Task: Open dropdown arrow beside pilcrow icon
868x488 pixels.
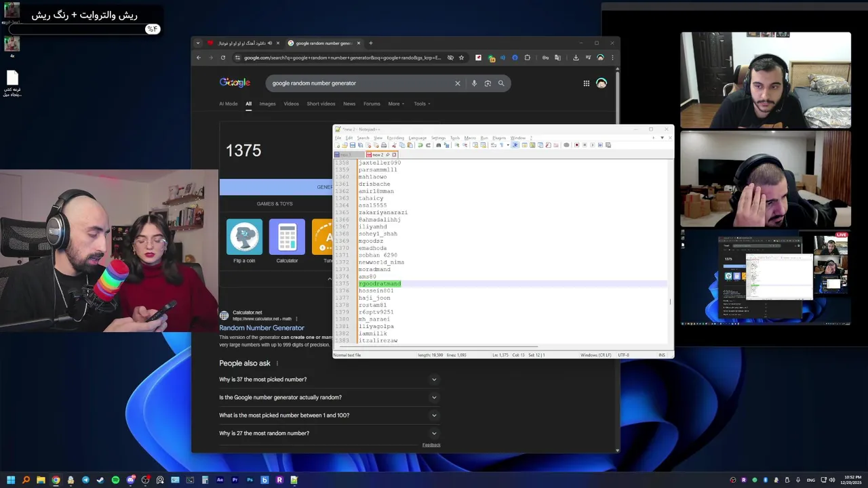Action: tap(508, 145)
